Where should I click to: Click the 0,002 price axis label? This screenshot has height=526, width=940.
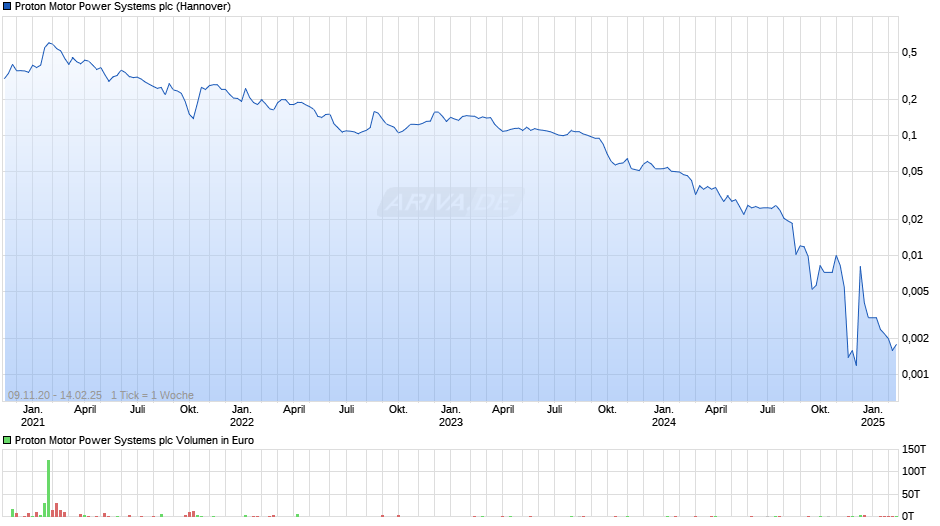pos(915,338)
